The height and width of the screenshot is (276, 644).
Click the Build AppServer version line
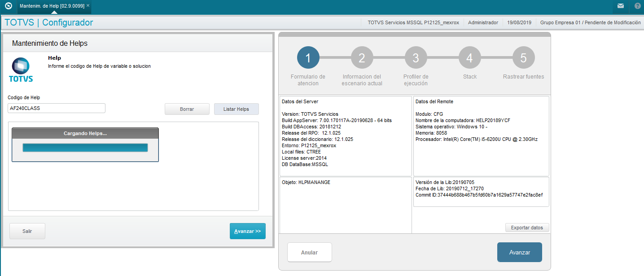tap(337, 120)
